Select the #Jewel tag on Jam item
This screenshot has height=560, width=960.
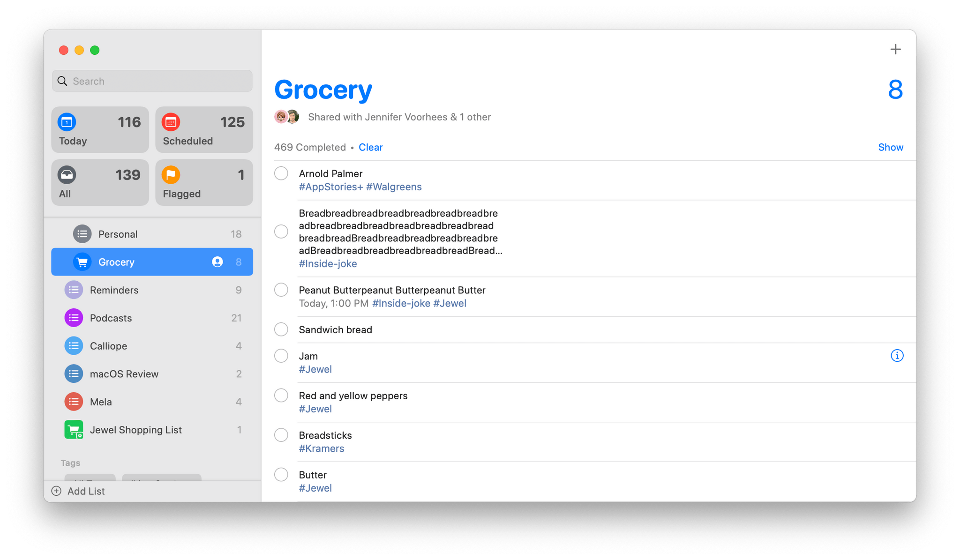pos(314,369)
